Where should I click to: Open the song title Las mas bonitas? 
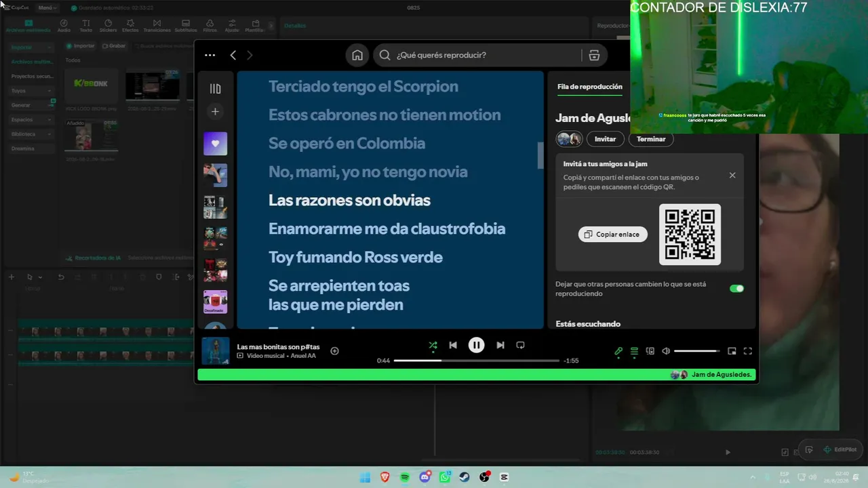278,347
